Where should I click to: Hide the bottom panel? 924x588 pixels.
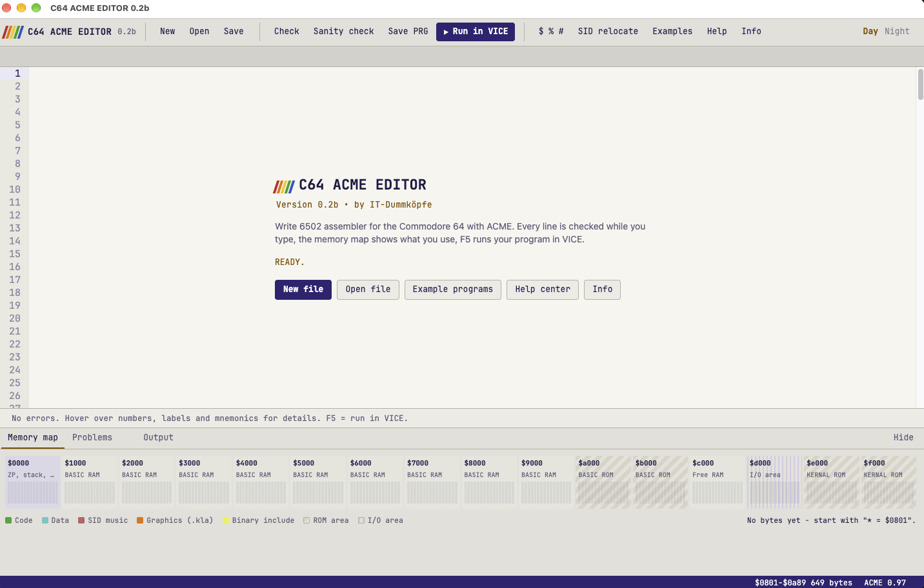tap(903, 438)
